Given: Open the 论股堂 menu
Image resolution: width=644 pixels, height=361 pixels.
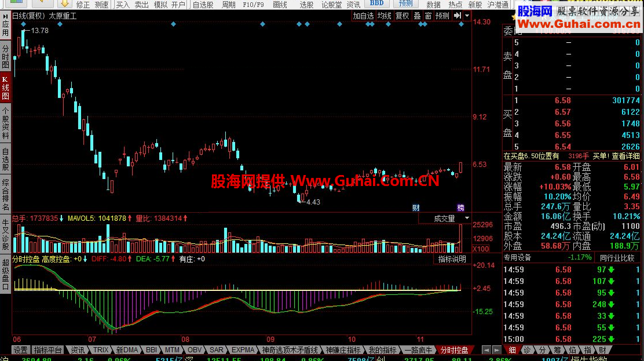Looking at the screenshot, I should [331, 5].
